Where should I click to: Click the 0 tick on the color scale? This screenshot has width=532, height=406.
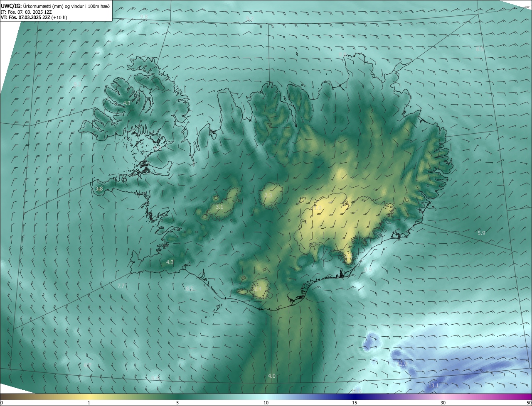pyautogui.click(x=2, y=403)
